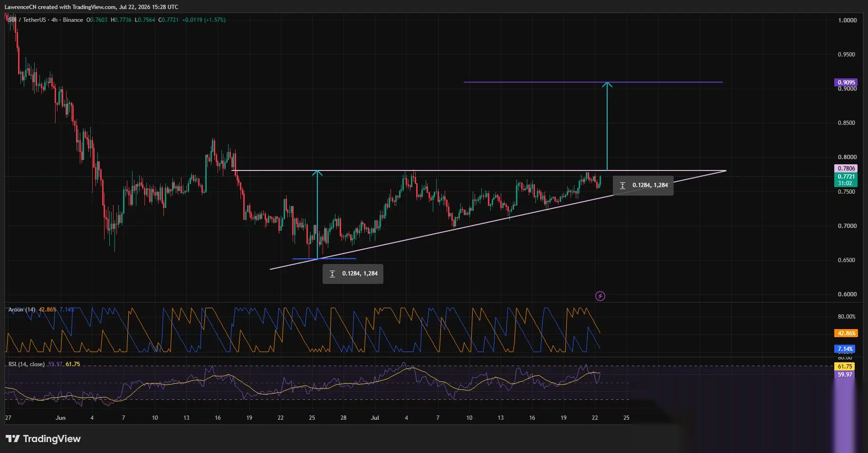Click the purple lightning bolt event icon
868x453 pixels.
600,296
